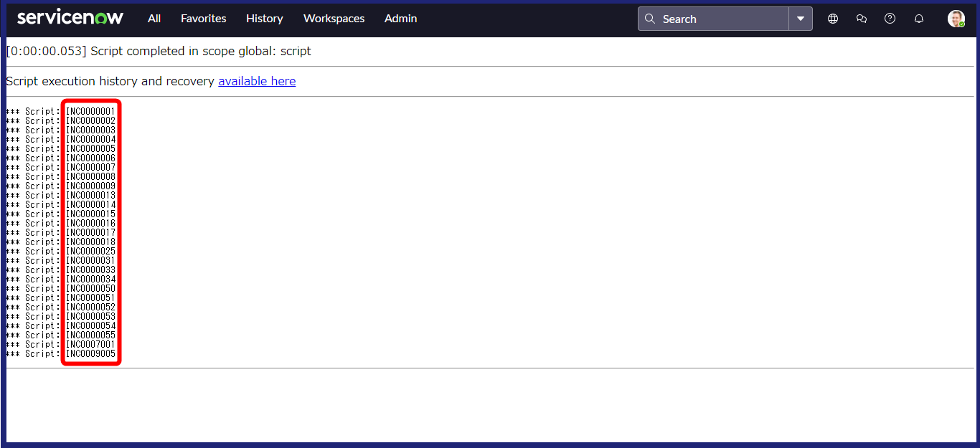Click the ServiceNow logo

coord(70,18)
